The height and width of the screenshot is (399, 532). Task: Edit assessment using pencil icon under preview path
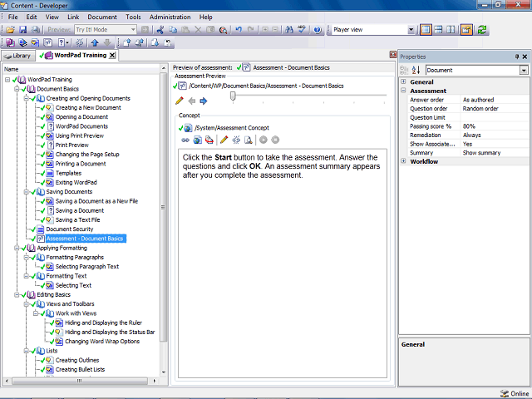[x=180, y=101]
